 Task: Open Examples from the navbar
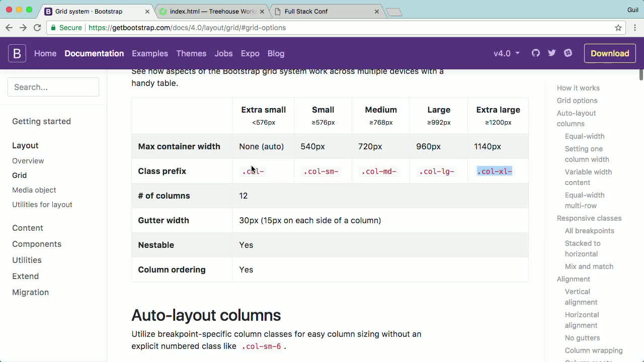click(x=150, y=53)
